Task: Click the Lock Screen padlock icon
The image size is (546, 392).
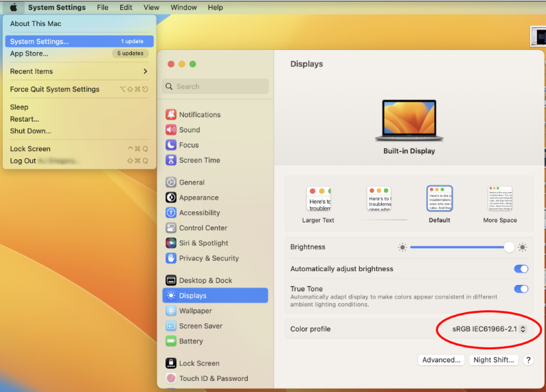Action: point(170,363)
